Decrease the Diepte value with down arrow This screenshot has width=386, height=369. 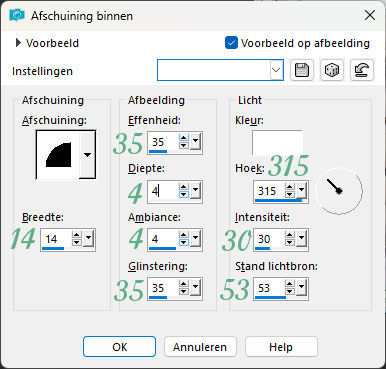pyautogui.click(x=184, y=194)
